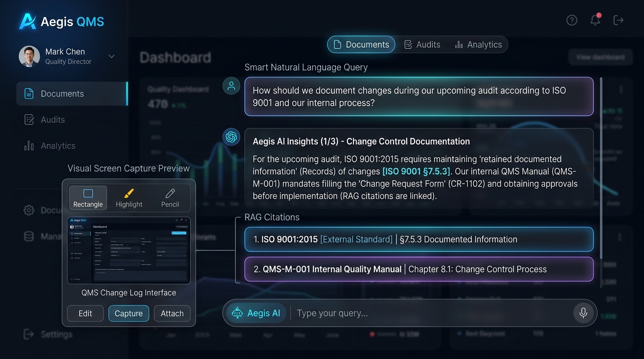Click Mark Chen's profile avatar
The height and width of the screenshot is (359, 644).
coord(29,56)
